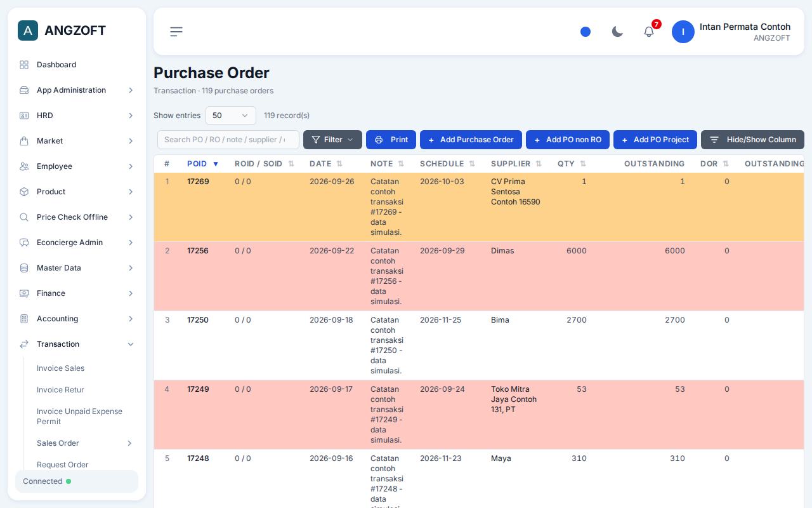Screen dimensions: 812x508
Task: Expand the HRD menu chevron
Action: click(131, 116)
